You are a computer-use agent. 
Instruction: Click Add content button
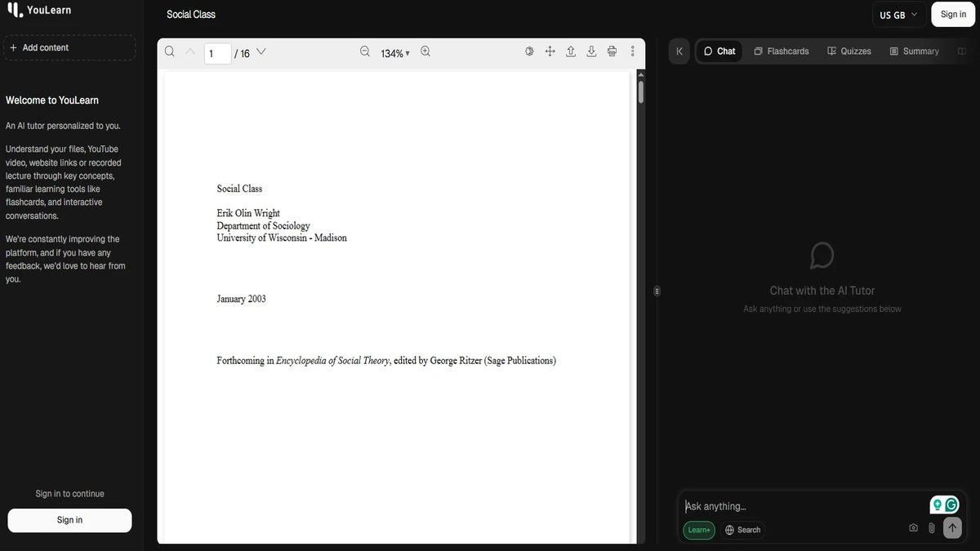(x=69, y=47)
